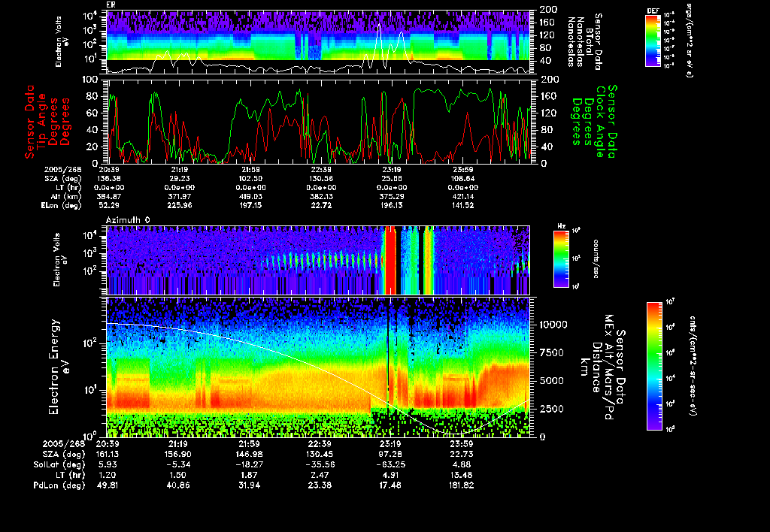Click SolLat value "-63.25"
The height and width of the screenshot is (532, 770).
[x=390, y=465]
